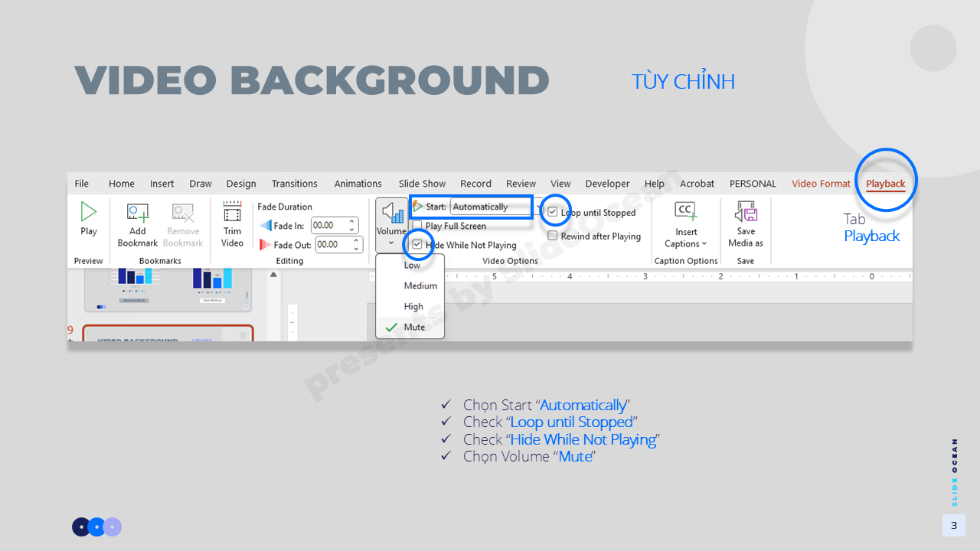Switch to the Transitions tab
This screenshot has height=551, width=980.
[295, 184]
